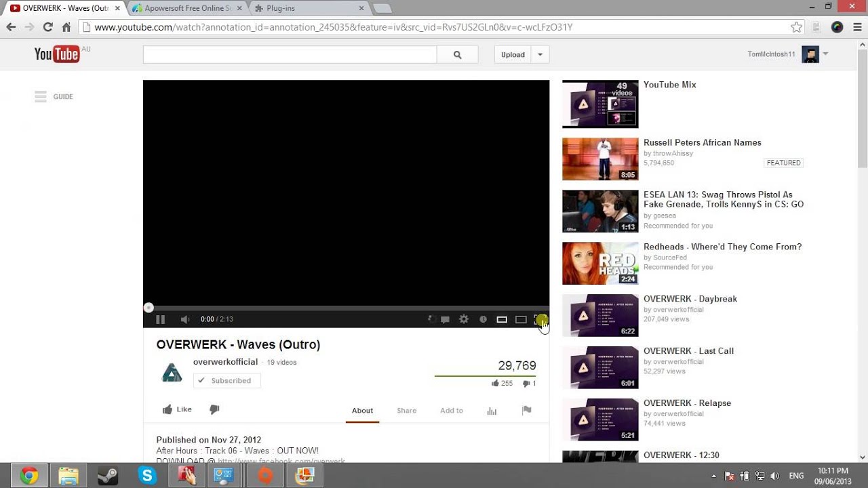Click the report flag icon
Image resolution: width=868 pixels, height=488 pixels.
527,410
